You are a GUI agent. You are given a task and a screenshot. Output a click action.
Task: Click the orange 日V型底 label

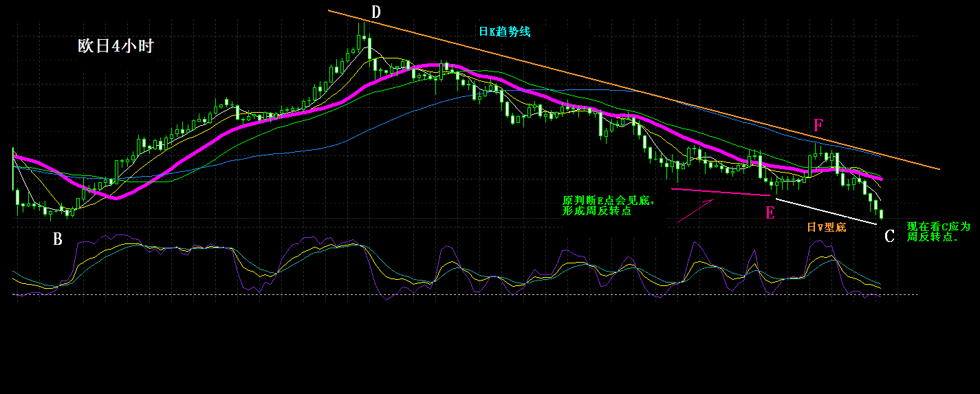[x=826, y=227]
